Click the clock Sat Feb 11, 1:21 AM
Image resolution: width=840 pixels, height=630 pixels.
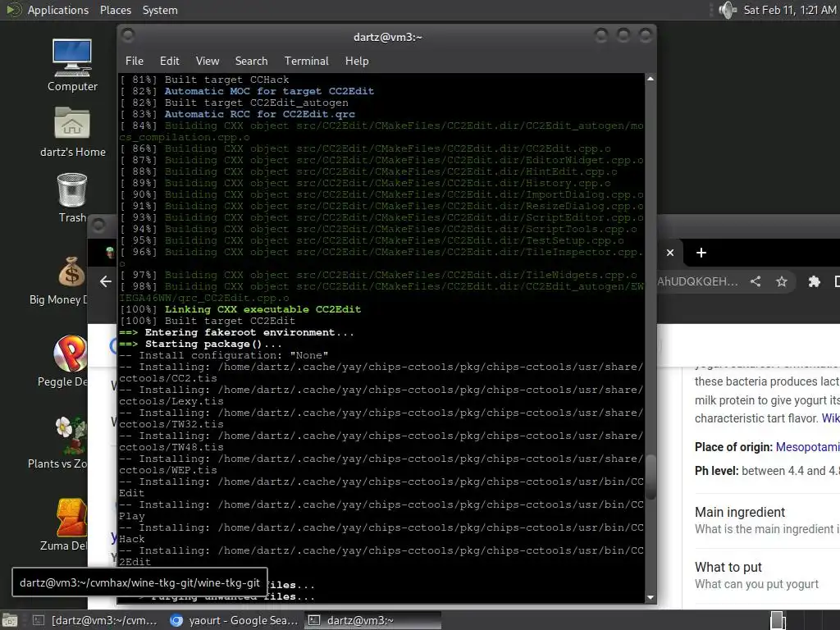coord(790,10)
